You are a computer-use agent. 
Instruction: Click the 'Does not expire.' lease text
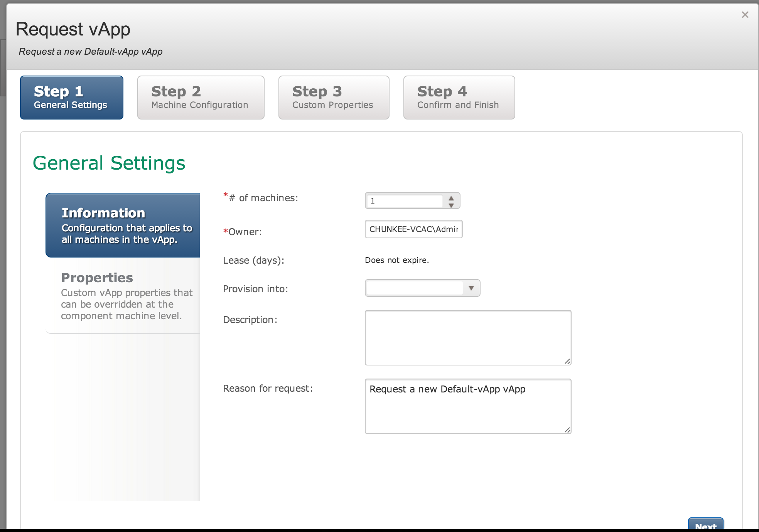pyautogui.click(x=396, y=260)
